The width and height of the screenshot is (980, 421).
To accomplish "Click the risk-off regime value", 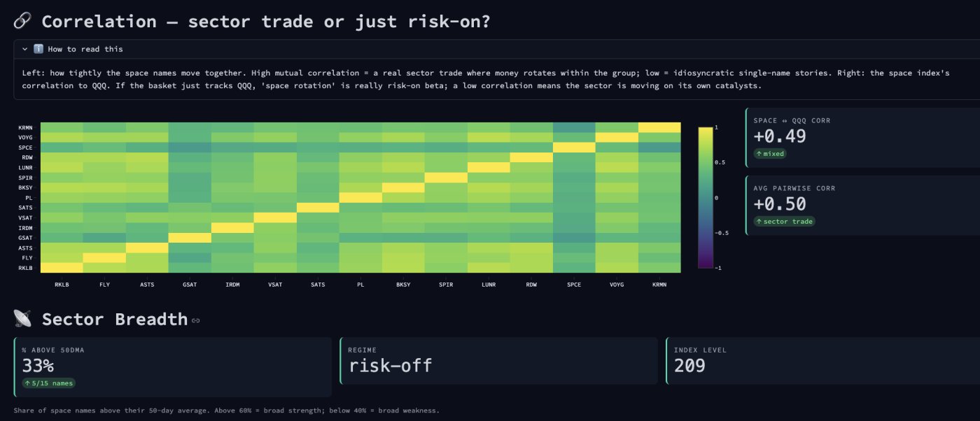I will pyautogui.click(x=391, y=366).
